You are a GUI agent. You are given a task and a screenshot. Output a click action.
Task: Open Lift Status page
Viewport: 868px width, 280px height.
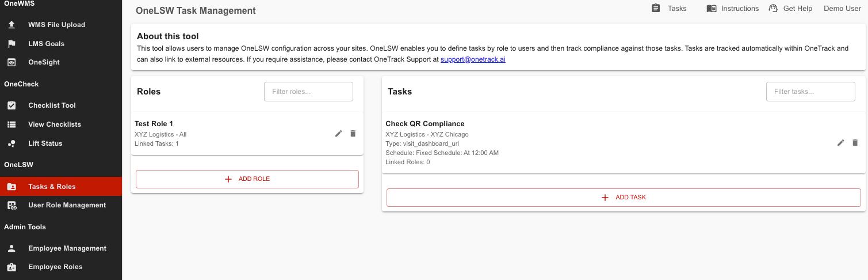point(45,143)
